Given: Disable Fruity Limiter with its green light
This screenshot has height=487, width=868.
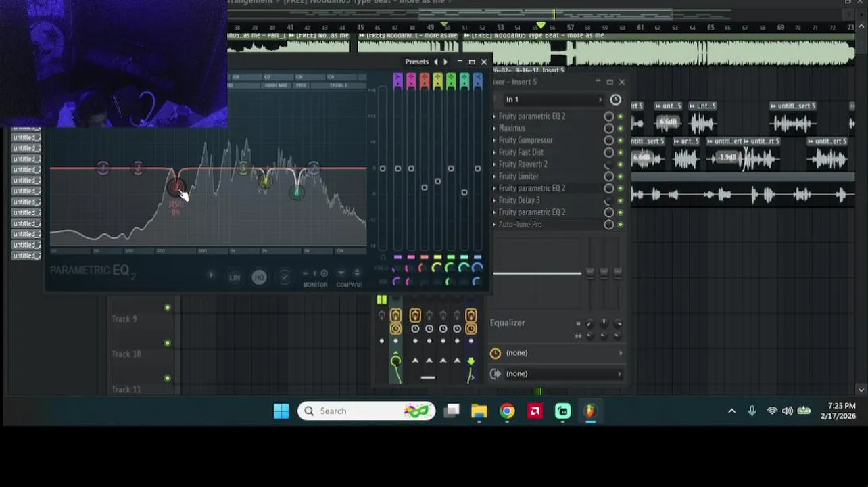Looking at the screenshot, I should (621, 177).
